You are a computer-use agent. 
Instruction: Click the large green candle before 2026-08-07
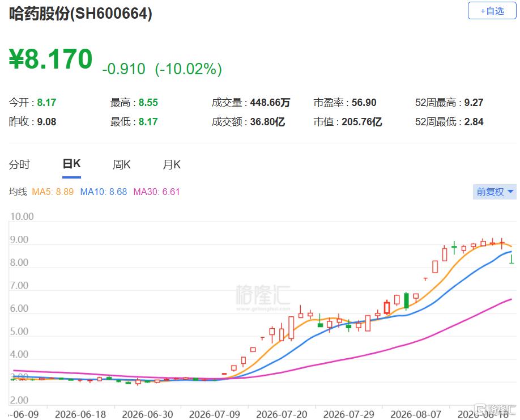[406, 300]
